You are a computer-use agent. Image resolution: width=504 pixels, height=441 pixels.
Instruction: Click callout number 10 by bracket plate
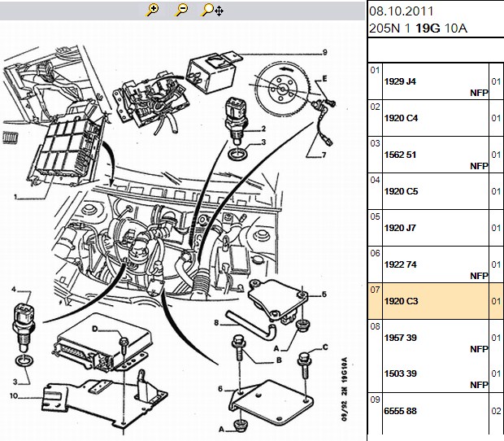pyautogui.click(x=14, y=395)
